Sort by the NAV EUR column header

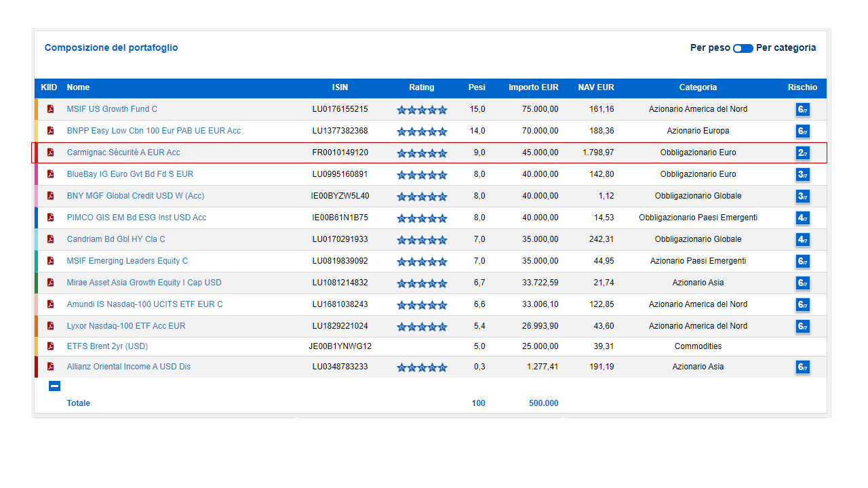coord(596,87)
